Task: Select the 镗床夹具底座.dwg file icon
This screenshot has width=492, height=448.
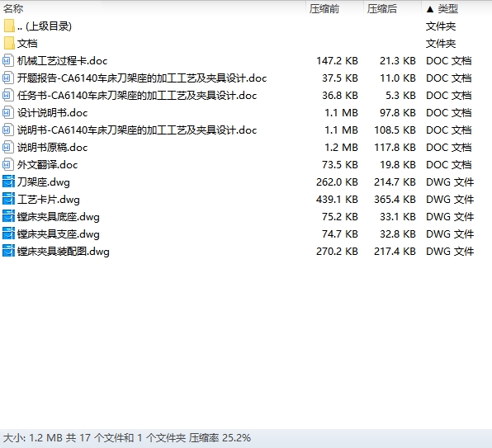Action: point(8,217)
